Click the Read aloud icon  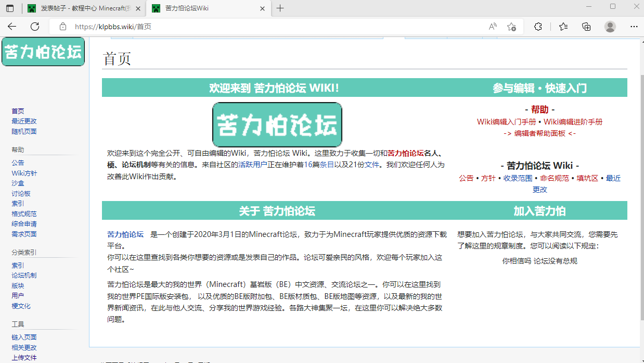pyautogui.click(x=493, y=27)
